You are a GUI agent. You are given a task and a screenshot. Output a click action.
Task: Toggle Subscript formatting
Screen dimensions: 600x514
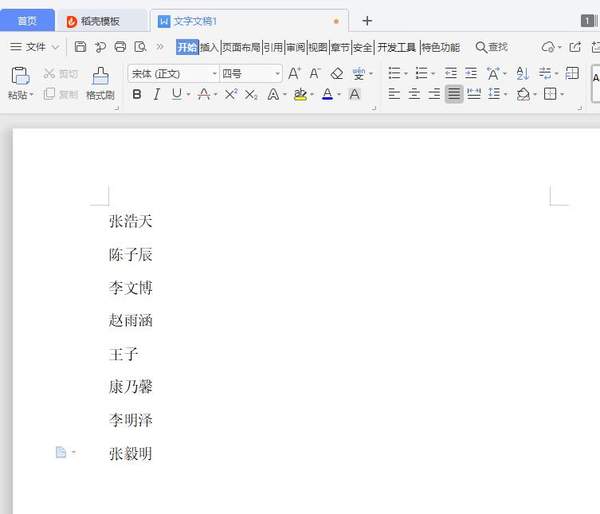[x=251, y=95]
